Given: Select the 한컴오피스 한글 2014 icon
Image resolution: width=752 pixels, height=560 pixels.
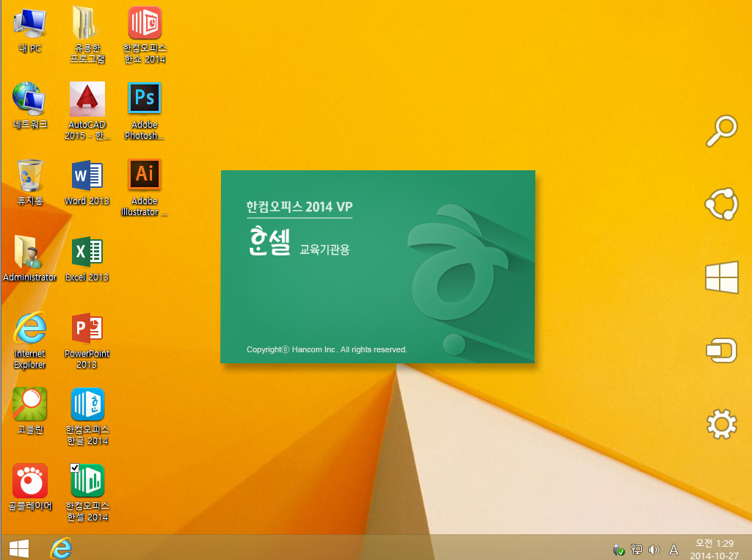Looking at the screenshot, I should (87, 416).
